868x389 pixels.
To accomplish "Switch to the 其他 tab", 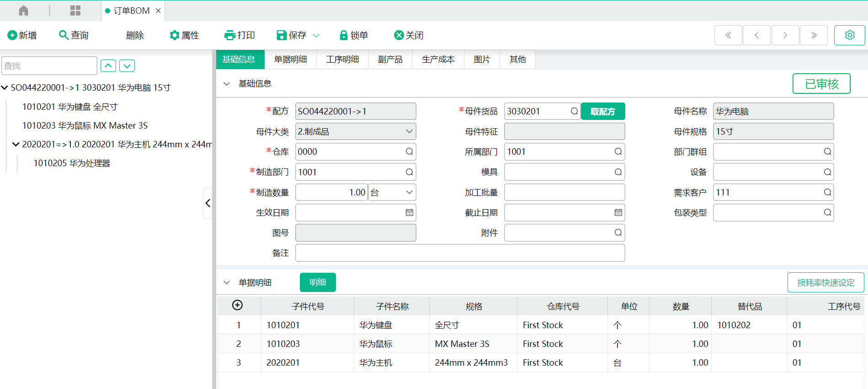I will coord(517,59).
